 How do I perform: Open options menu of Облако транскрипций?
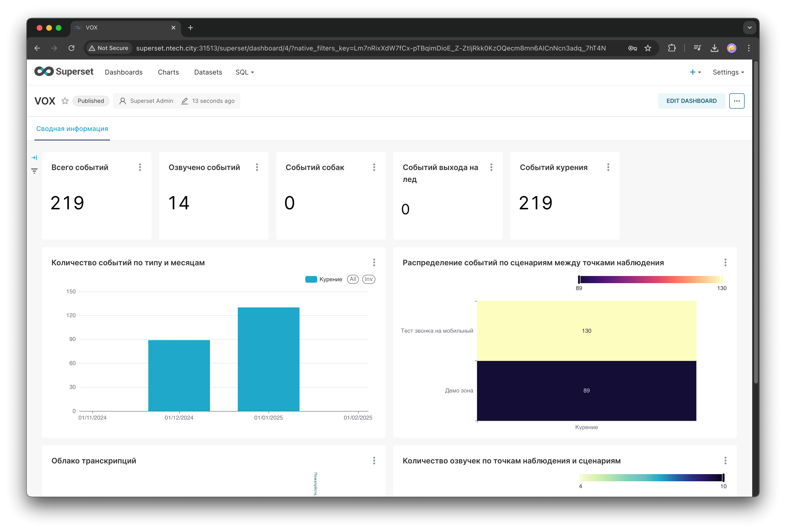click(374, 461)
